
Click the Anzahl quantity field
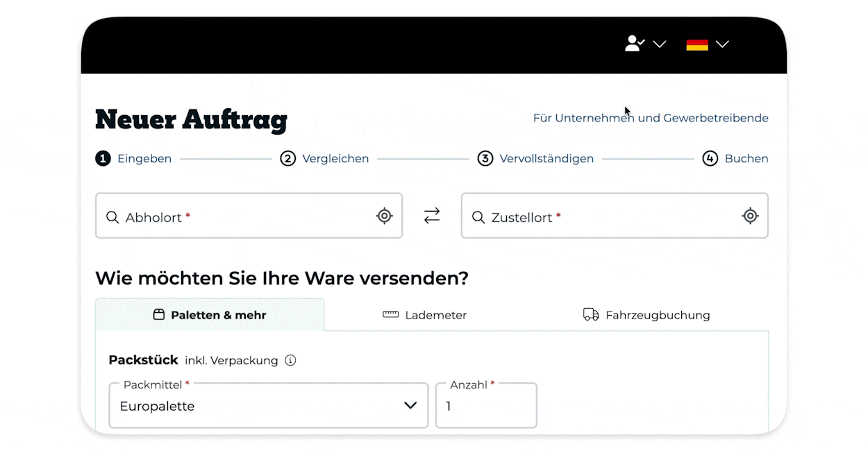pyautogui.click(x=486, y=406)
